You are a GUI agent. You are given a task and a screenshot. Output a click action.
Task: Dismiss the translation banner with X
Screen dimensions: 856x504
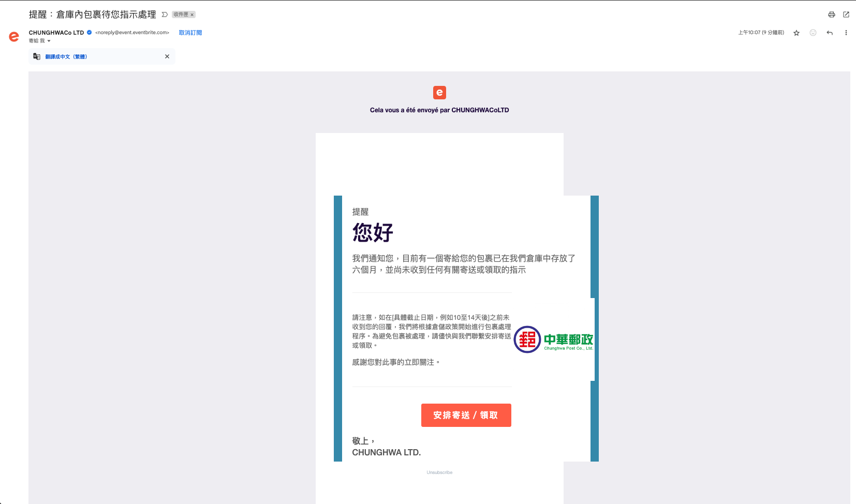tap(167, 56)
